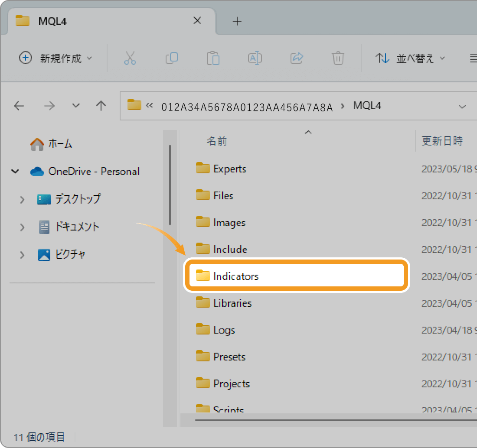Expand the ピクチャ tree node

22,255
